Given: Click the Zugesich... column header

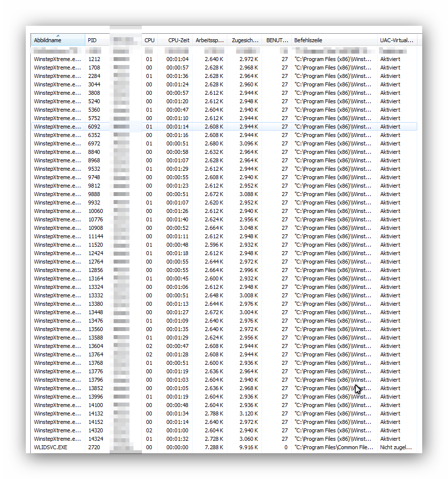Looking at the screenshot, I should [245, 40].
